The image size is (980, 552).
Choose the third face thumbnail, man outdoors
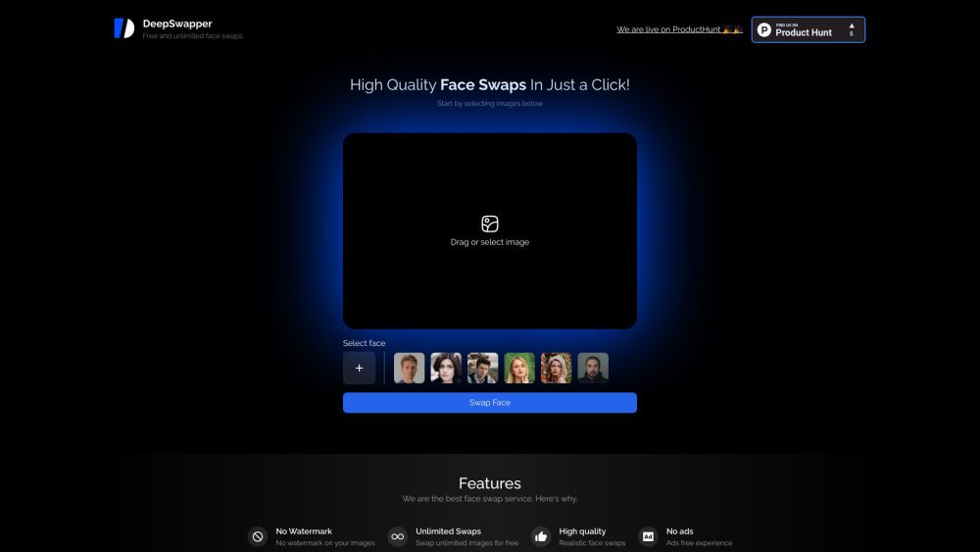point(482,369)
